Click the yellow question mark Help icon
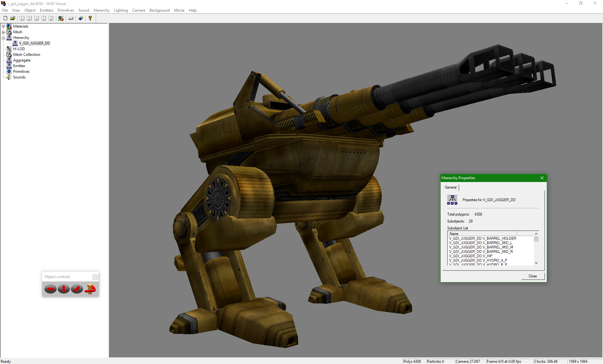The width and height of the screenshot is (603, 364). [90, 18]
